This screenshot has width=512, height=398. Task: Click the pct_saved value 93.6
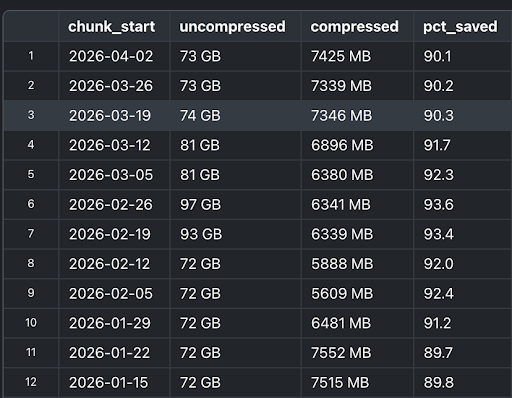coord(463,204)
